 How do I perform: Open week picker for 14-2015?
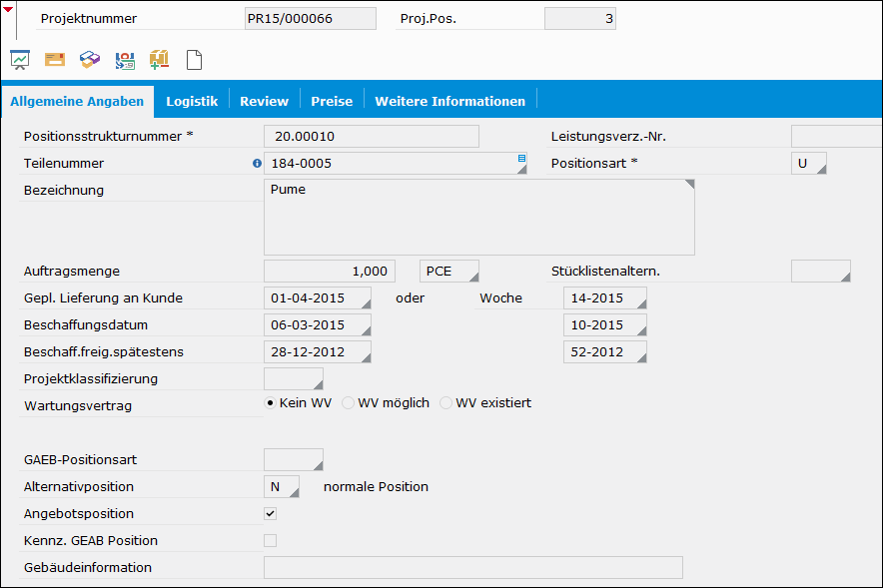coord(641,303)
